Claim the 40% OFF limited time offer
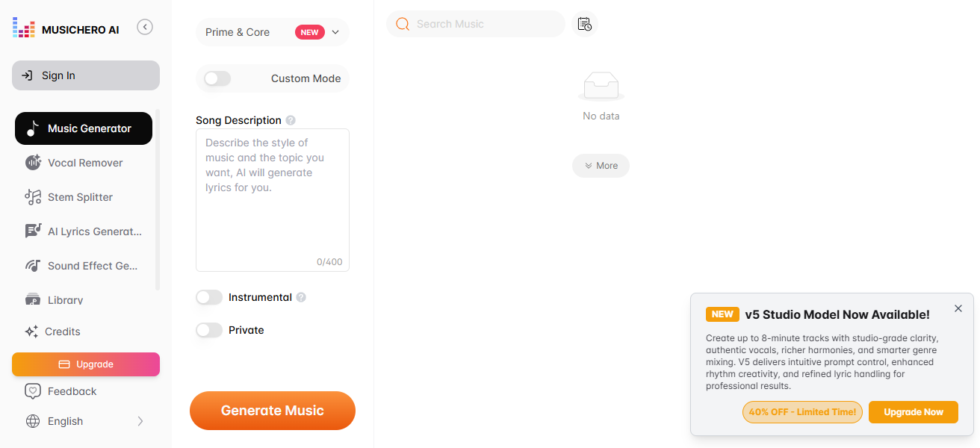The image size is (980, 448). (802, 411)
